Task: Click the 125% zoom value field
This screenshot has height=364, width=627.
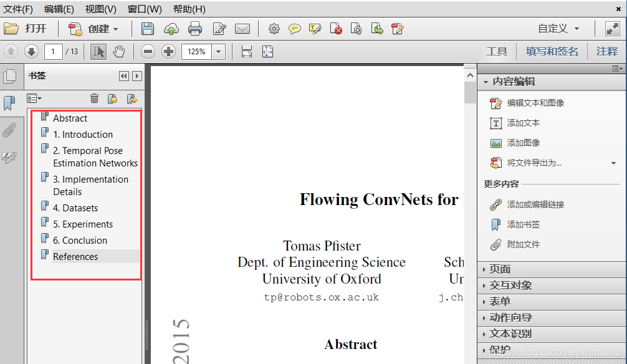Action: (196, 52)
